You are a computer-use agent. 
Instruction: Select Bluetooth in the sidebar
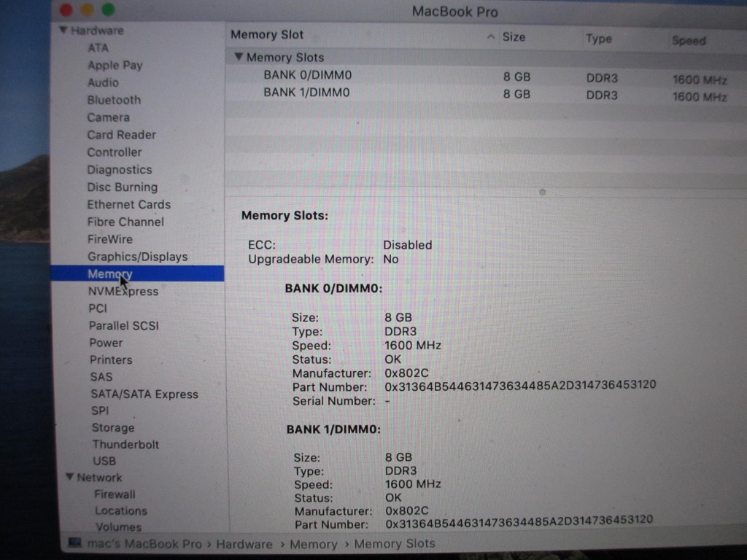click(x=115, y=100)
